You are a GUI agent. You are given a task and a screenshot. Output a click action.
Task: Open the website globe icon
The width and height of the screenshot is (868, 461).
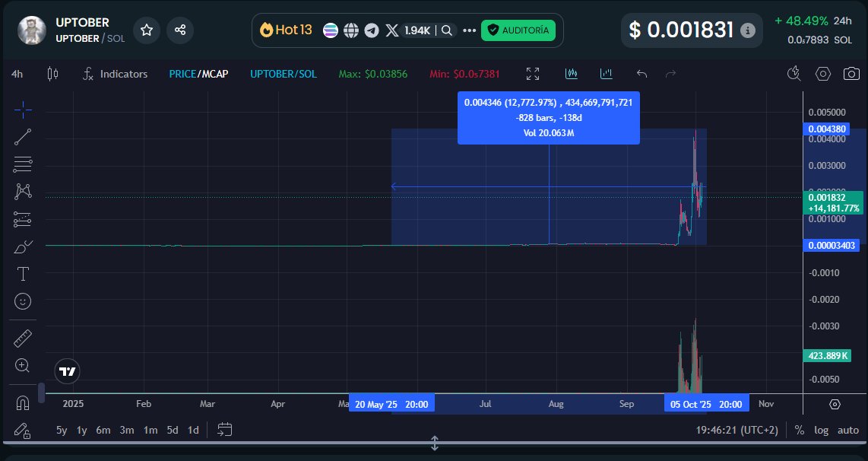tap(351, 30)
